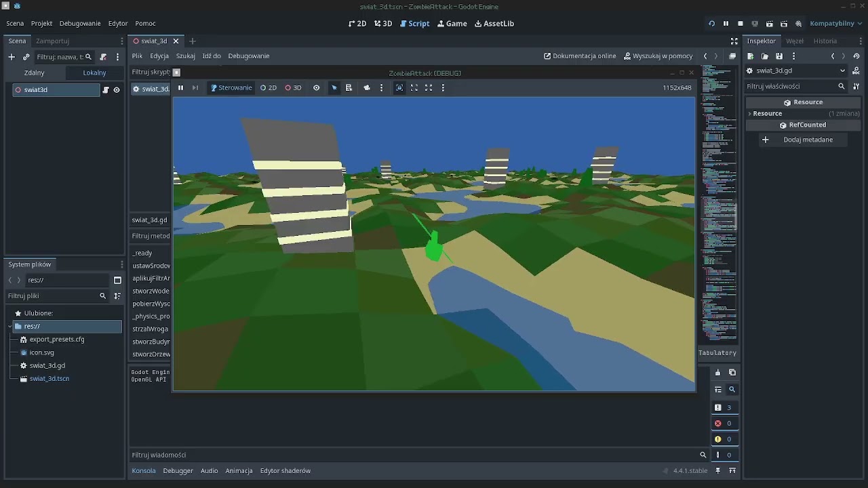Image resolution: width=868 pixels, height=488 pixels.
Task: Switch to the Historia tab
Action: (x=825, y=41)
